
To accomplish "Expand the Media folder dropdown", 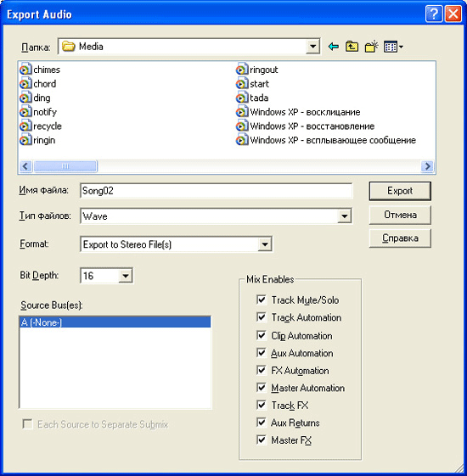I will pos(312,47).
